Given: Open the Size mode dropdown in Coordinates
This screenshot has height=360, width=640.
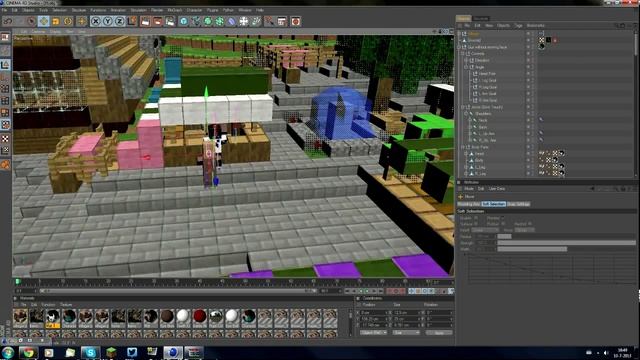Looking at the screenshot, I should click(406, 333).
